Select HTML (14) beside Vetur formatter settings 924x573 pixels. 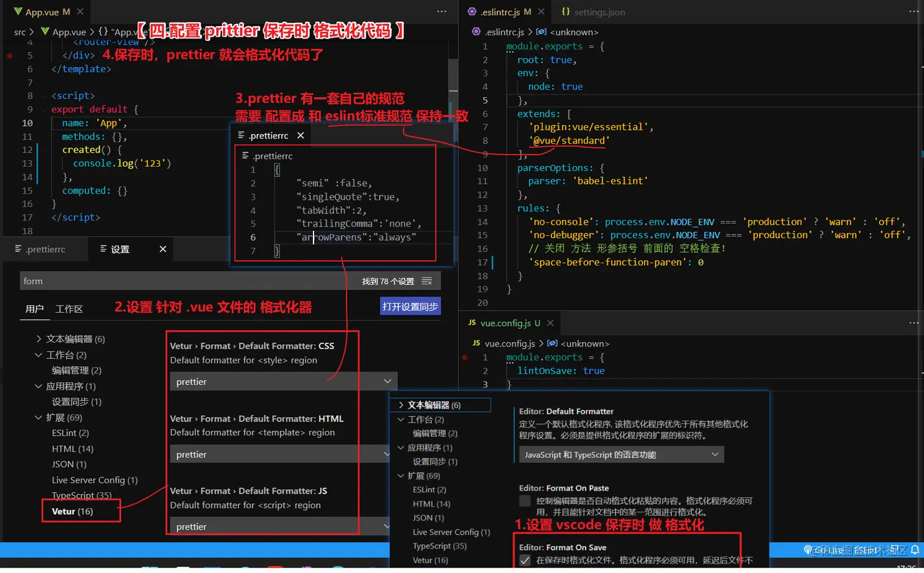73,449
